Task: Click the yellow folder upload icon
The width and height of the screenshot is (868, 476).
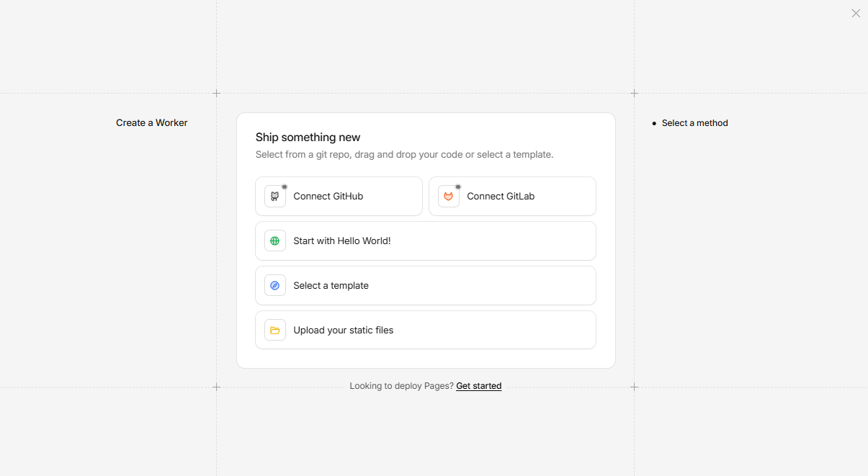Action: point(274,331)
